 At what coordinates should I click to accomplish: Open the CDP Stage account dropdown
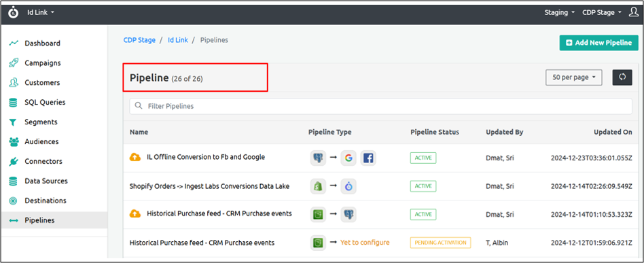tap(602, 12)
